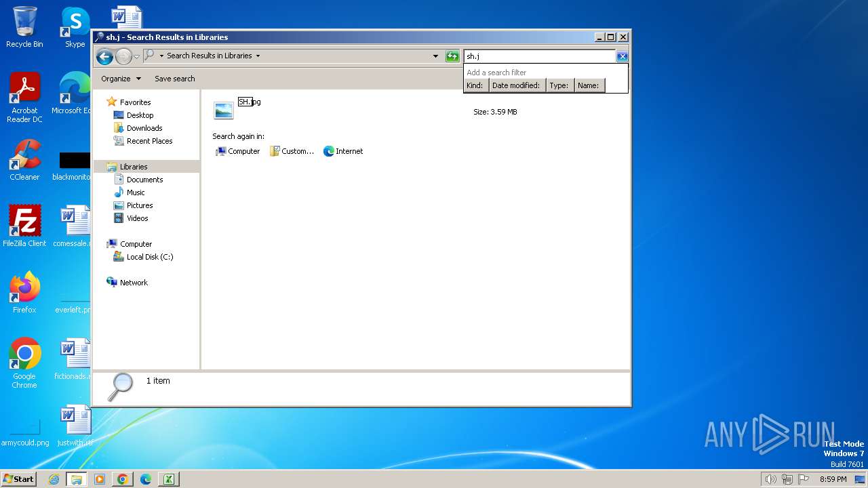868x488 pixels.
Task: Open Excel from the taskbar
Action: pyautogui.click(x=168, y=479)
